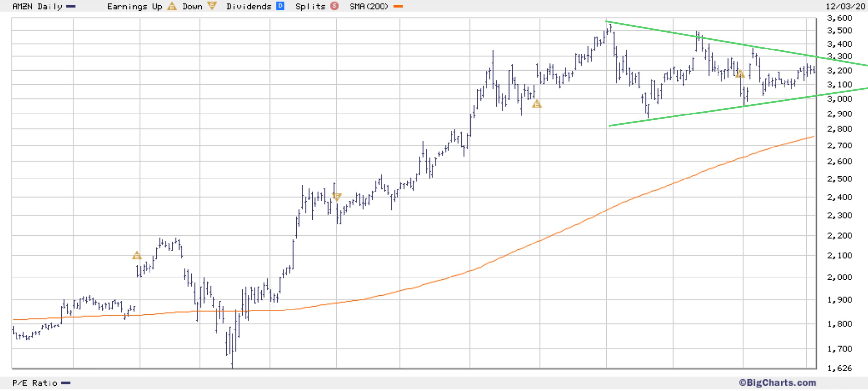868x391 pixels.
Task: Click the Dividends legend label text
Action: coord(249,6)
